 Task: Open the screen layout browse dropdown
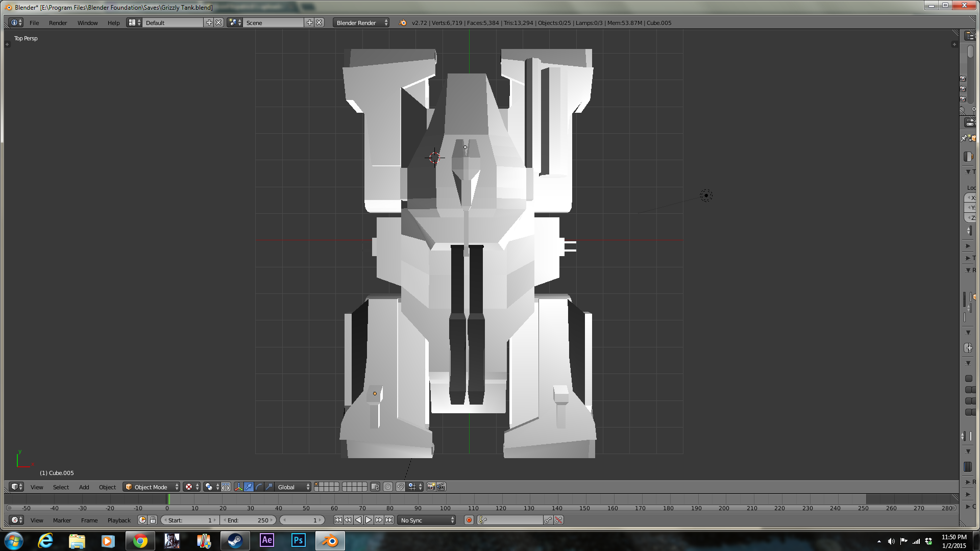click(134, 22)
